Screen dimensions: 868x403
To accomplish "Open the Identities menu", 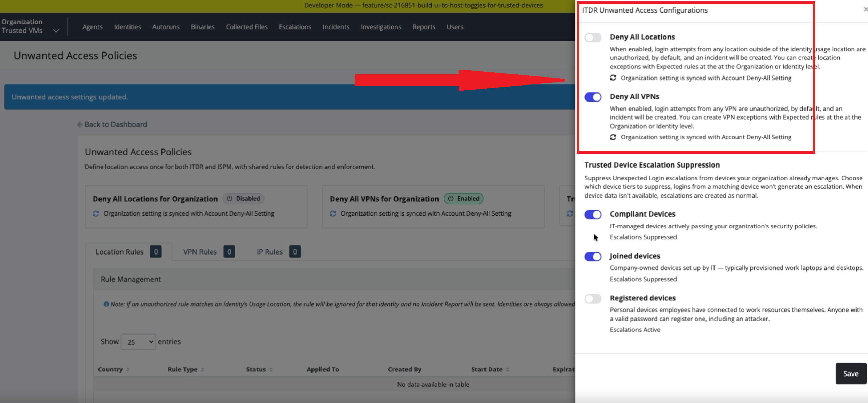I will 127,27.
